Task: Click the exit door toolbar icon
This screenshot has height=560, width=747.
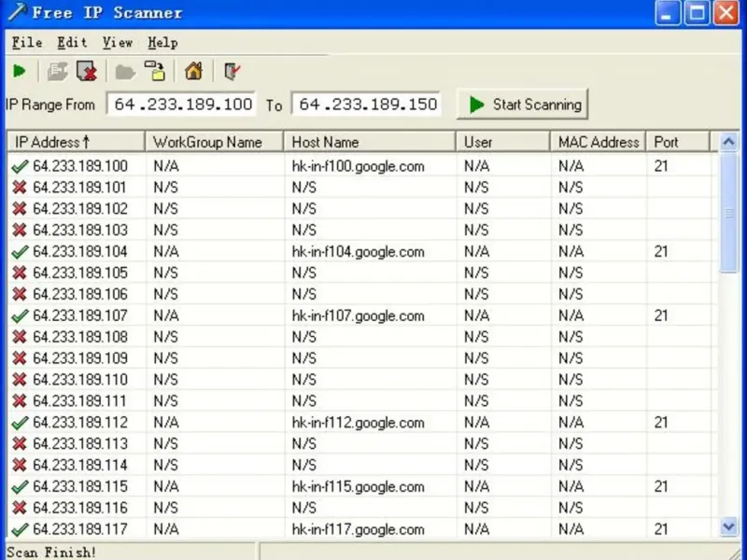Action: coord(232,72)
